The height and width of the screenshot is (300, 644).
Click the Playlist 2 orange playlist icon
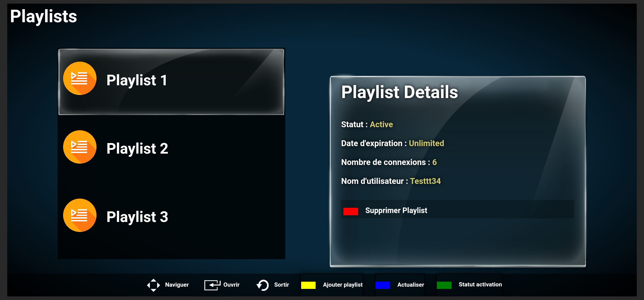pos(80,147)
